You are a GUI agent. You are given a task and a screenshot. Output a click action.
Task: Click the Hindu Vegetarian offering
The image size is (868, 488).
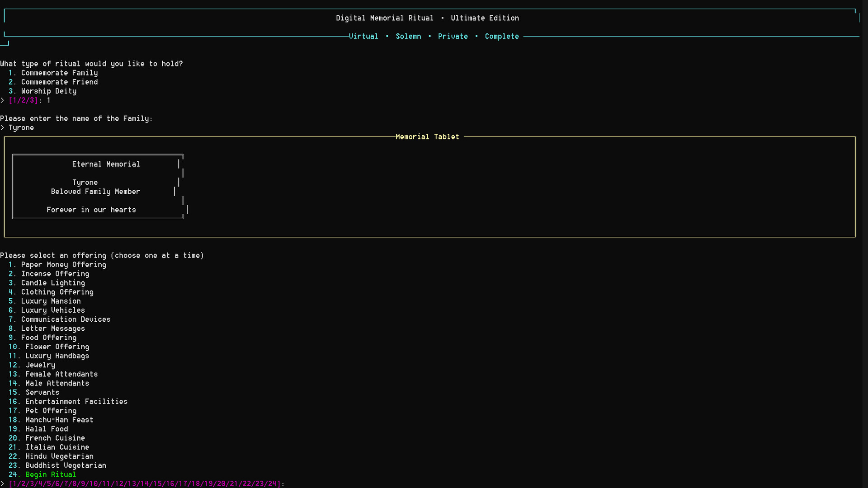pyautogui.click(x=59, y=456)
